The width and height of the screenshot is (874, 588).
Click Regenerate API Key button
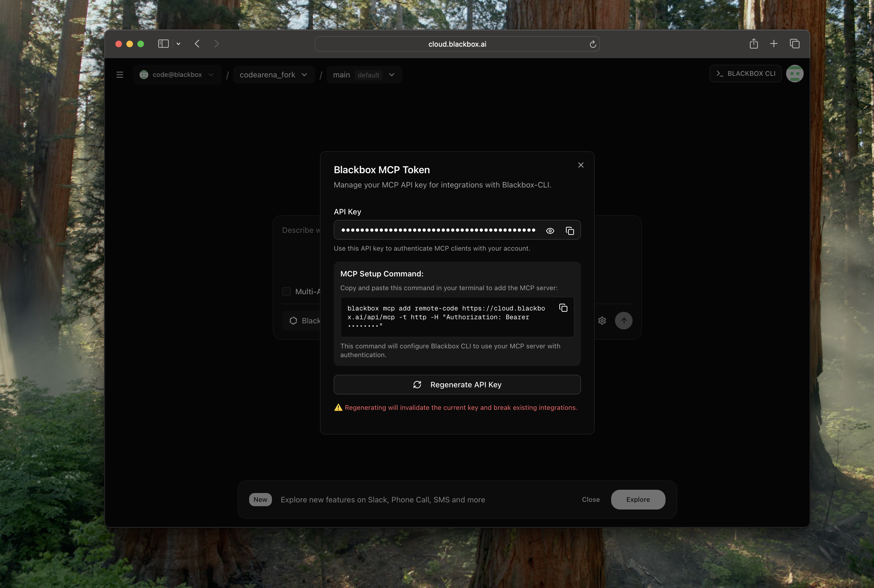pyautogui.click(x=457, y=385)
